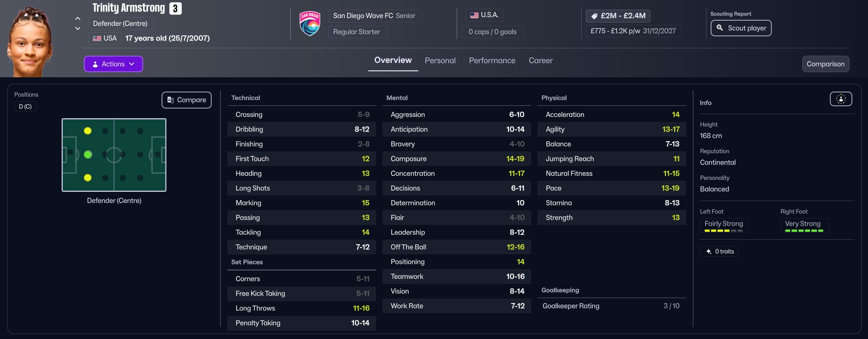Screen dimensions: 868x339
Task: Click the D (C) position tag
Action: tap(25, 107)
